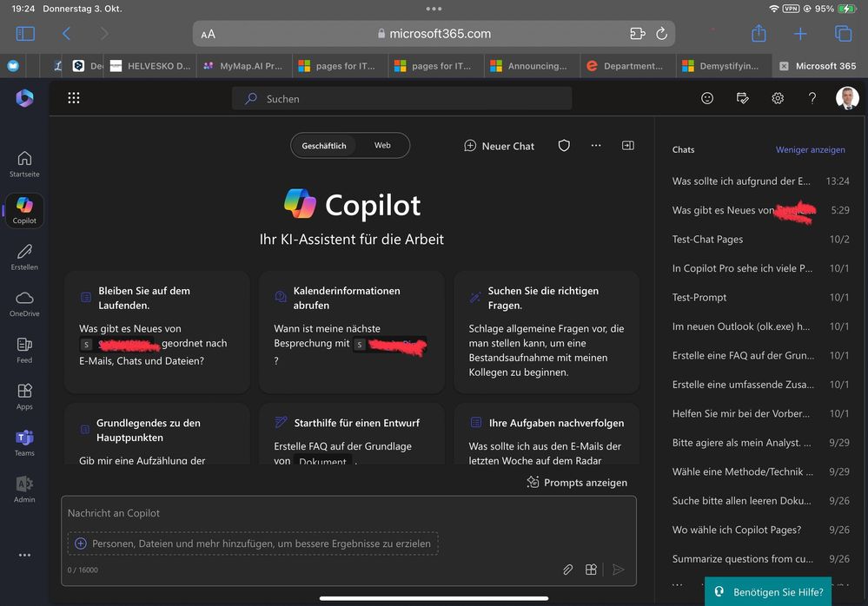The height and width of the screenshot is (606, 868).
Task: Launch Teams from the sidebar
Action: [x=24, y=443]
